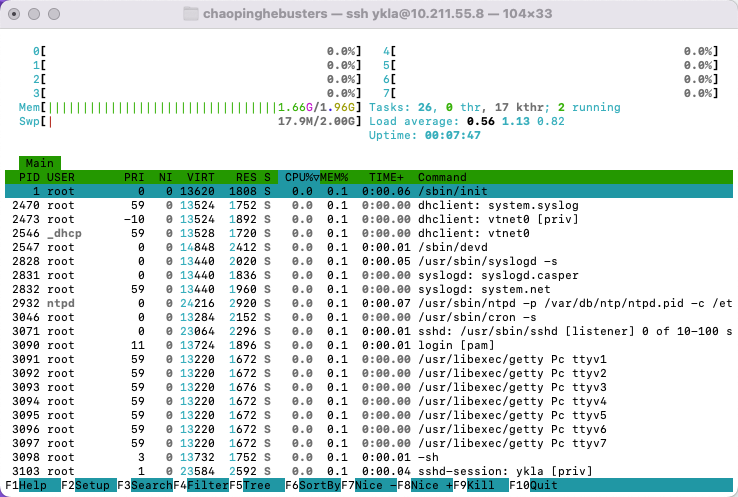Select the /usr/sbin/syslogd -s row
738x497 pixels.
point(369,261)
